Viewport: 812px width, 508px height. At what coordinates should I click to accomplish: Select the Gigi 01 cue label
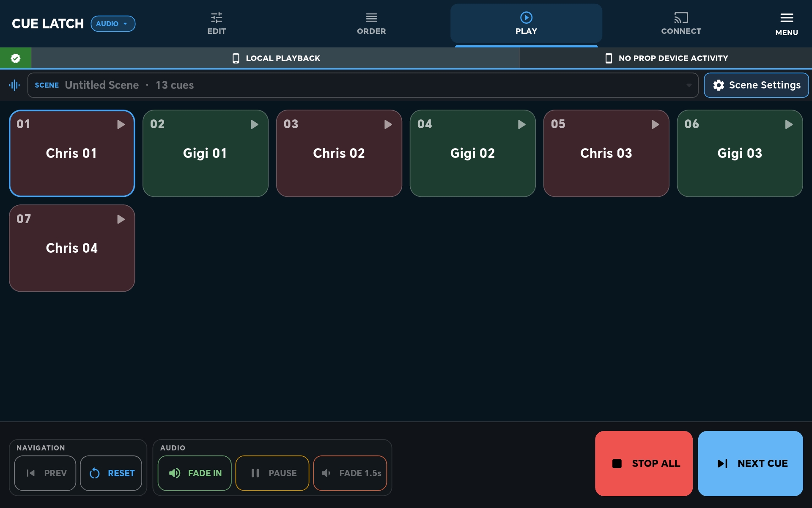click(205, 153)
